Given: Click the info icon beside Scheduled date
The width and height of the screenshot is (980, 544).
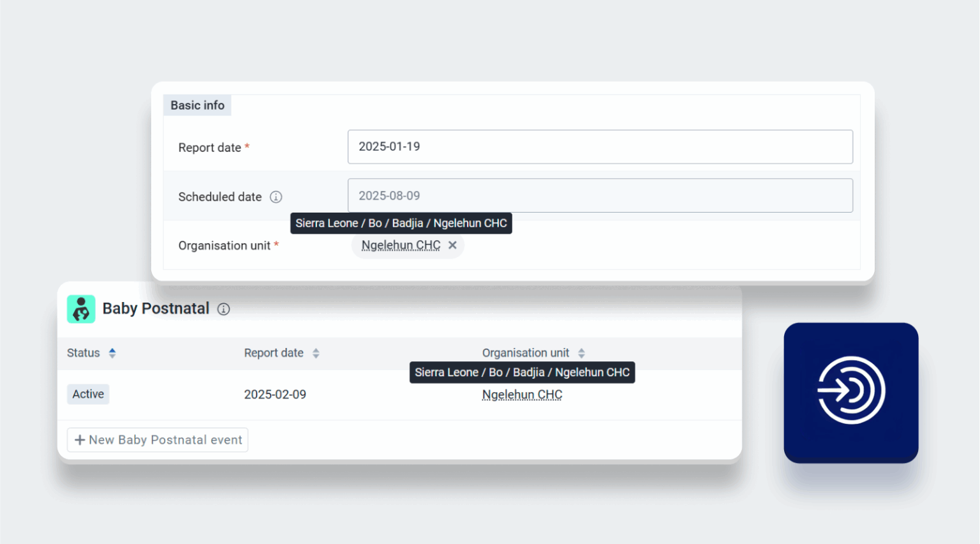Looking at the screenshot, I should 276,197.
